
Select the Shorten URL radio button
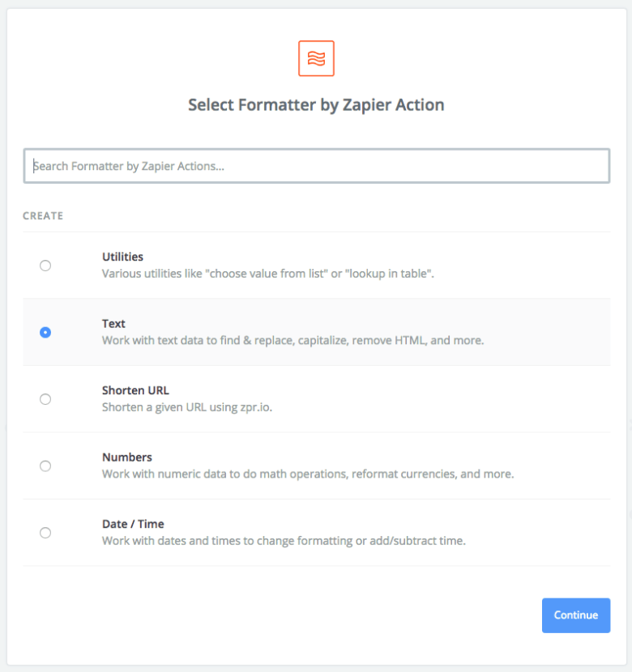tap(45, 399)
